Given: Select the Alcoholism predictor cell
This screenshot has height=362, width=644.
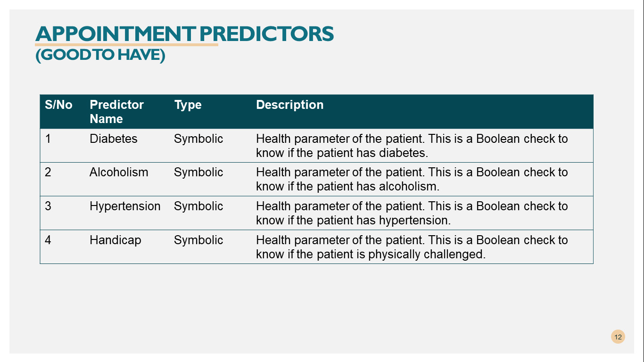Looking at the screenshot, I should point(119,173).
